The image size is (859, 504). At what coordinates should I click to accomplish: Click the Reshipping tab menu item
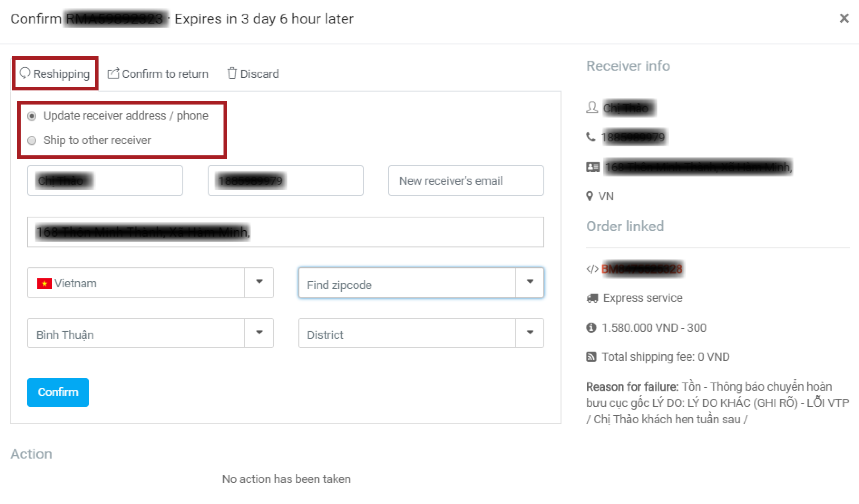point(54,74)
